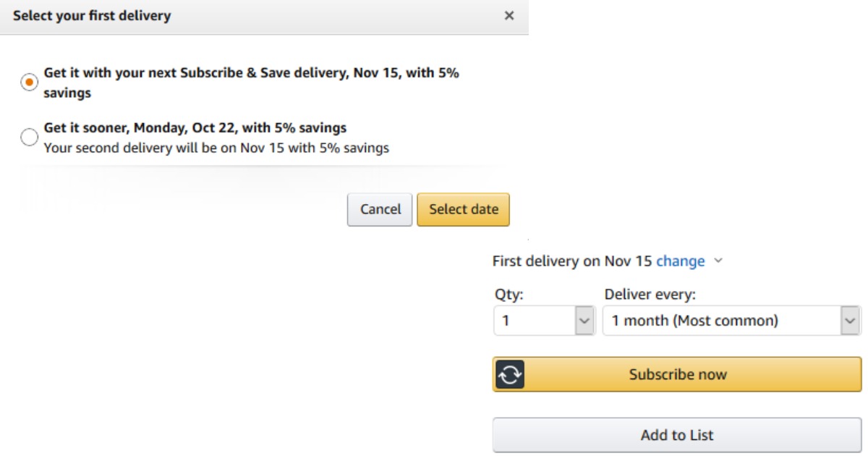Viewport: 868px width, 456px height.
Task: Close the Select your first delivery dialog
Action: (x=509, y=16)
